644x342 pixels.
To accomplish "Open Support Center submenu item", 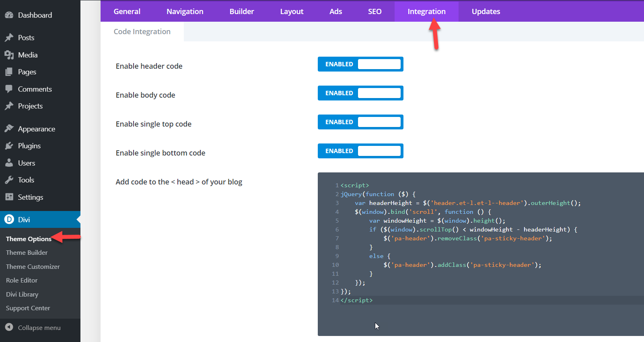I will [28, 308].
